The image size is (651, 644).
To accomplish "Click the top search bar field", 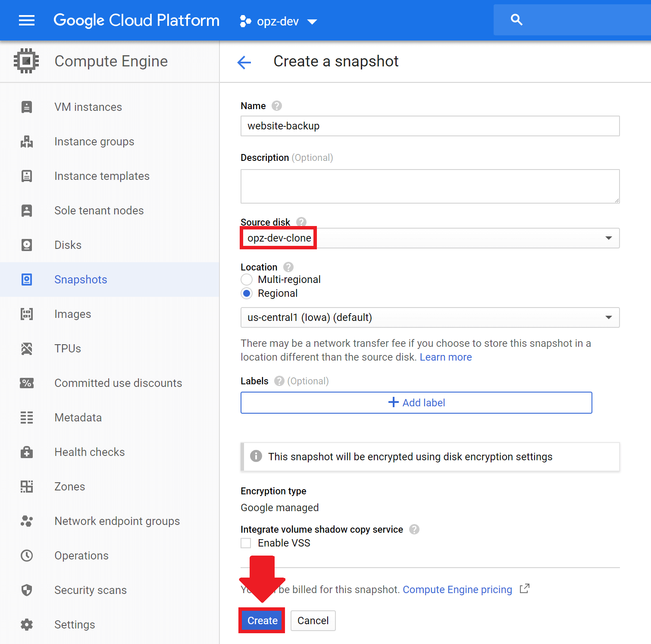I will click(x=572, y=20).
